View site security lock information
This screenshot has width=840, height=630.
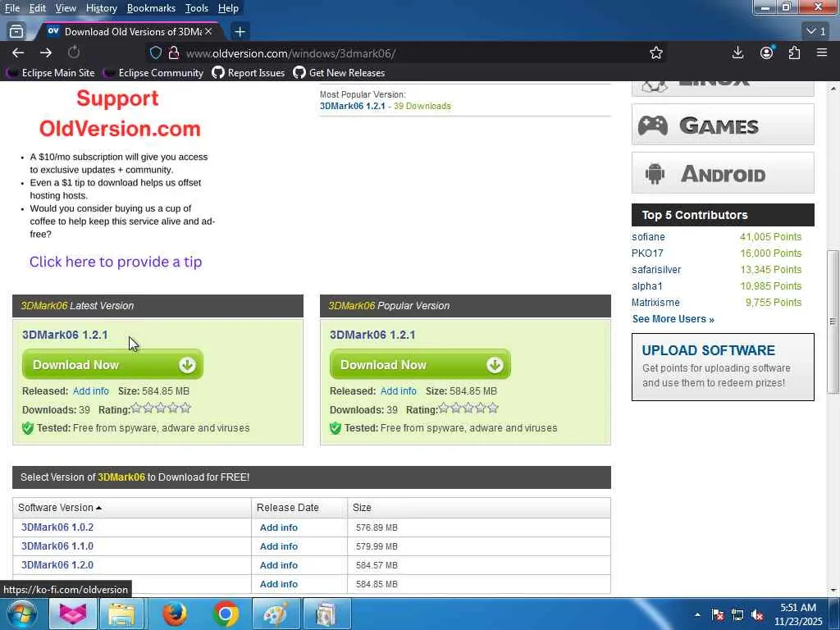(x=173, y=52)
